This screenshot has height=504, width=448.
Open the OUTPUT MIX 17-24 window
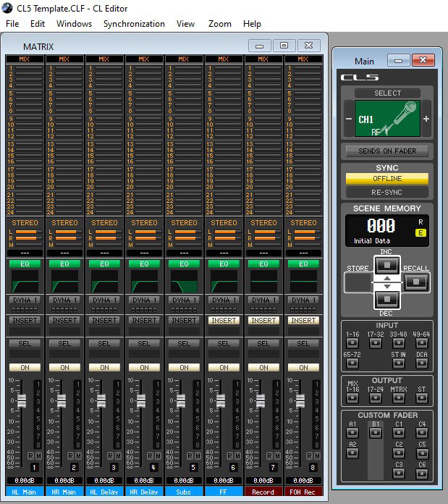pyautogui.click(x=376, y=398)
